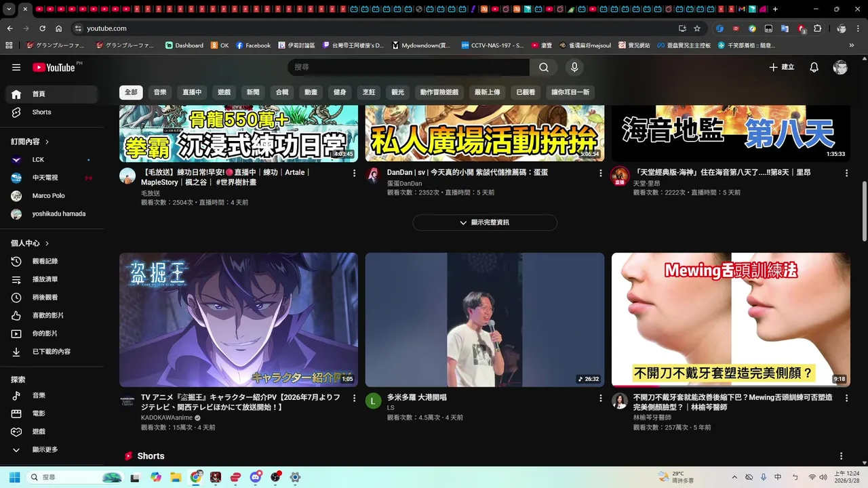Start voice search with microphone icon
This screenshot has width=868, height=488.
pos(574,67)
